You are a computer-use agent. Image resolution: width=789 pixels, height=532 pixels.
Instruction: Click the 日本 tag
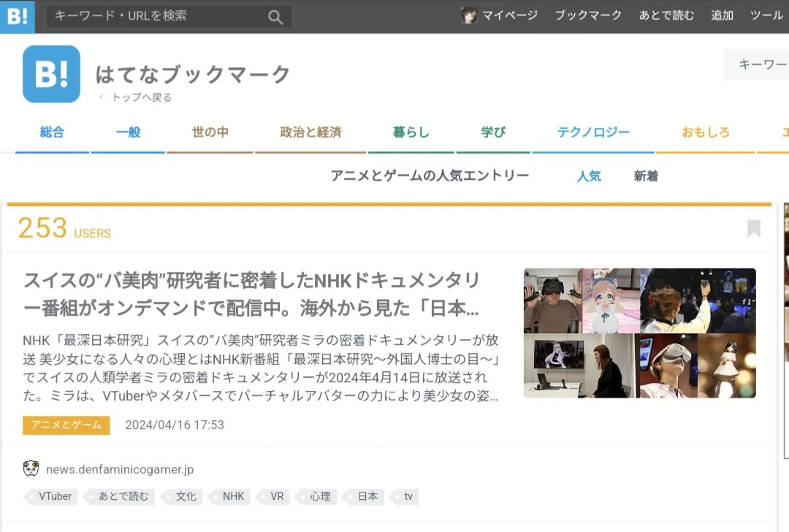(x=365, y=497)
